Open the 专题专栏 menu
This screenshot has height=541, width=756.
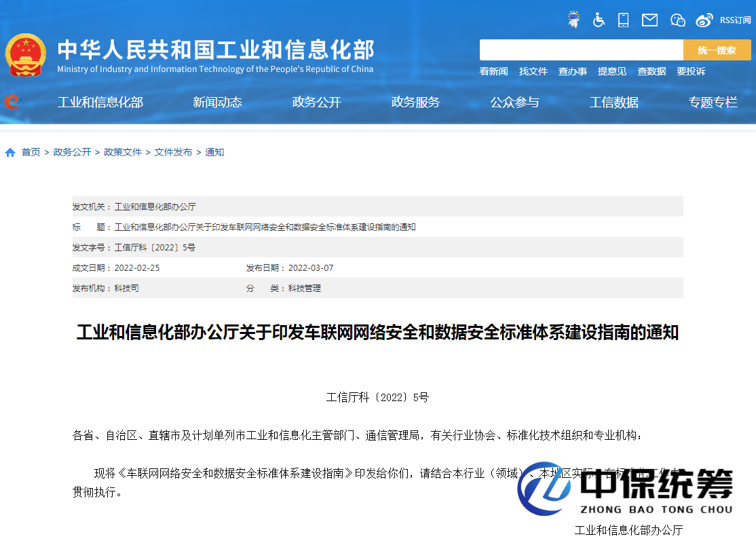point(713,102)
